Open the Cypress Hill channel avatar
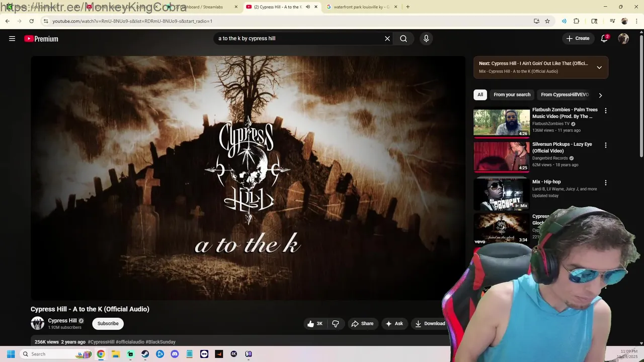This screenshot has height=362, width=644. 37,323
